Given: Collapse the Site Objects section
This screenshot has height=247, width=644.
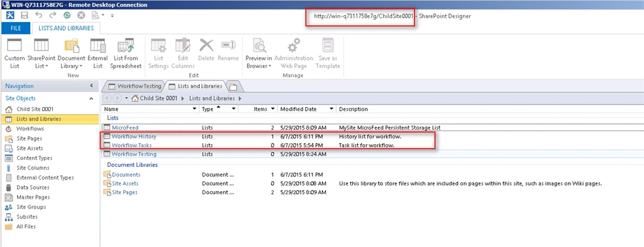Looking at the screenshot, I should (x=91, y=98).
